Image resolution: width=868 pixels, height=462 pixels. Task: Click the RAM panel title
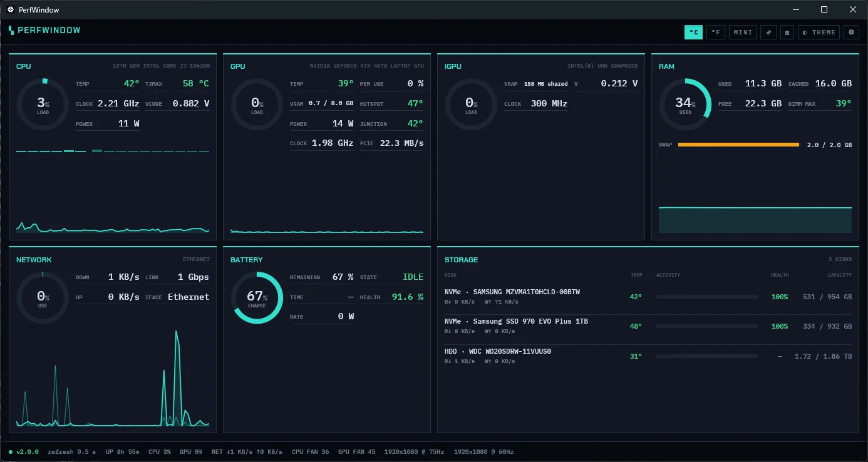pos(666,66)
